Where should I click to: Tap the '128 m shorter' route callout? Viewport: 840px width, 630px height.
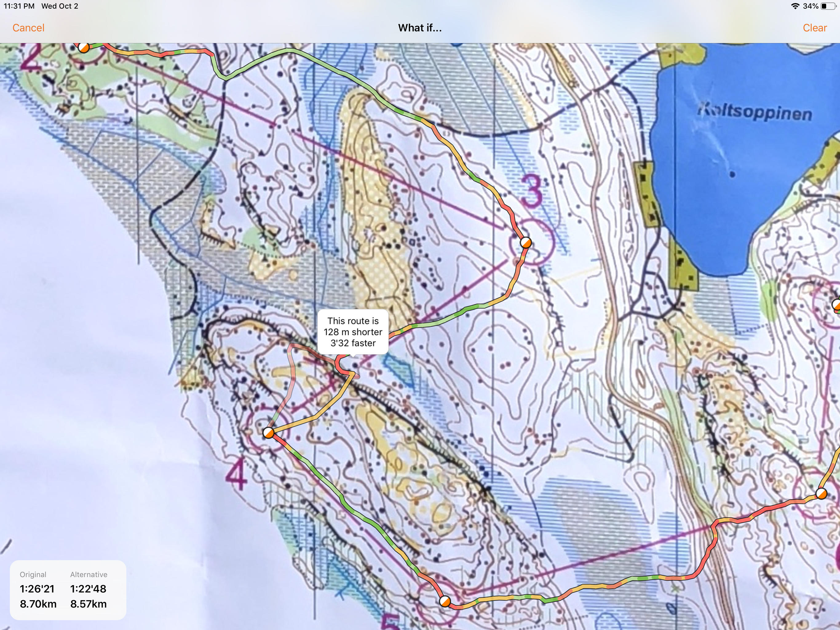click(353, 332)
